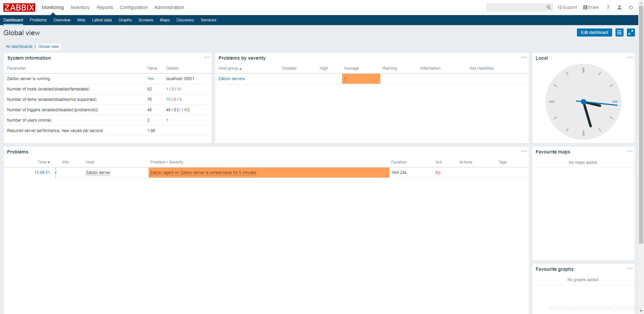Click the search magnifier icon
This screenshot has width=644, height=314.
(548, 7)
